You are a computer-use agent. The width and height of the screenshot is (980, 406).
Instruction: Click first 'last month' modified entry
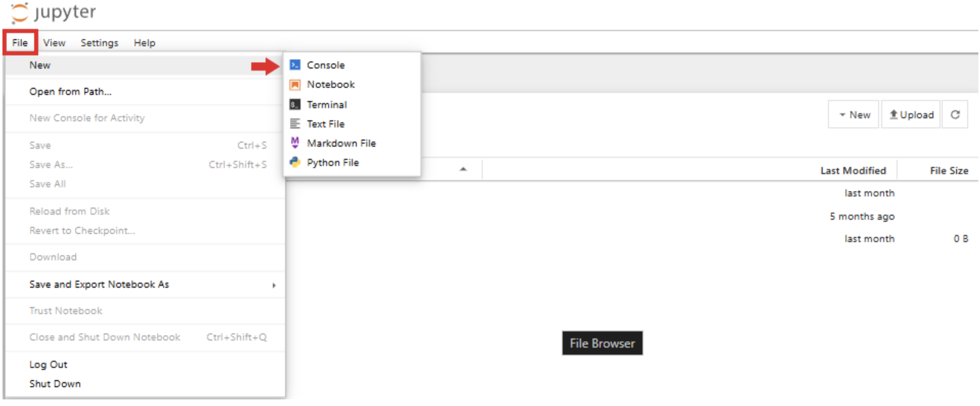[869, 193]
